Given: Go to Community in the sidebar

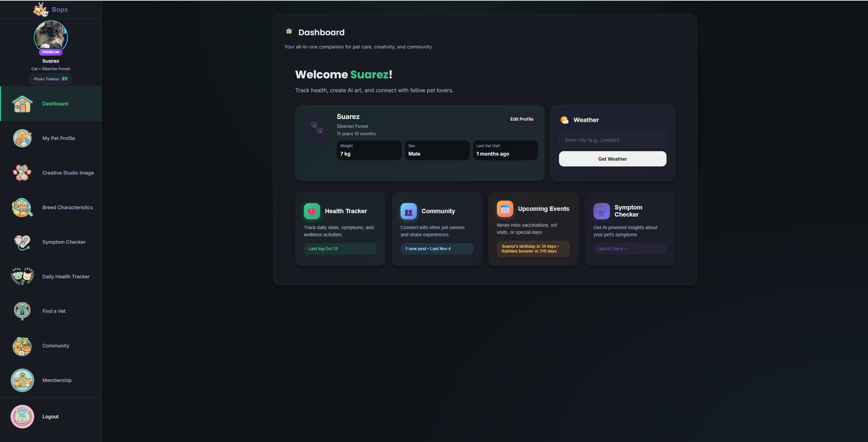Looking at the screenshot, I should click(x=56, y=346).
